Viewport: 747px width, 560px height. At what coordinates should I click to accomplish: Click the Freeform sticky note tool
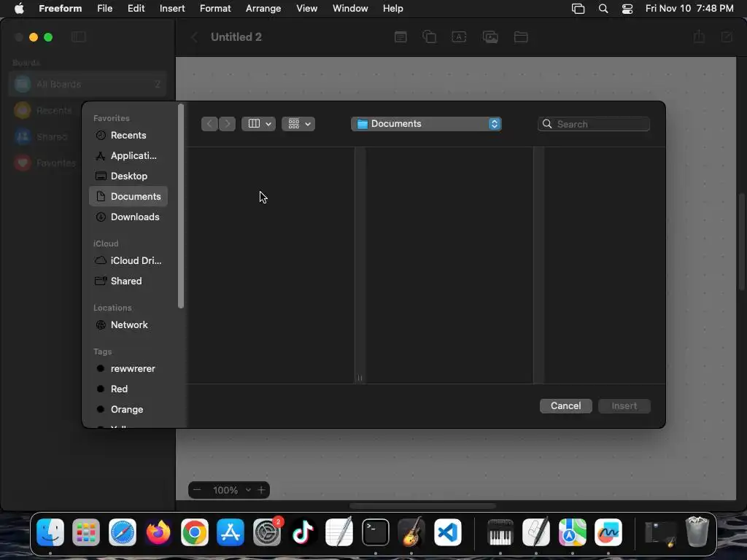click(x=400, y=36)
